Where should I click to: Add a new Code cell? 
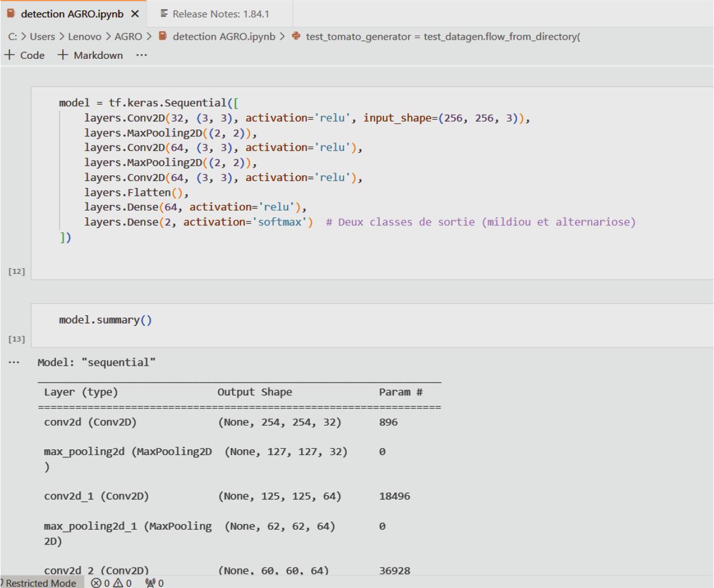click(25, 55)
